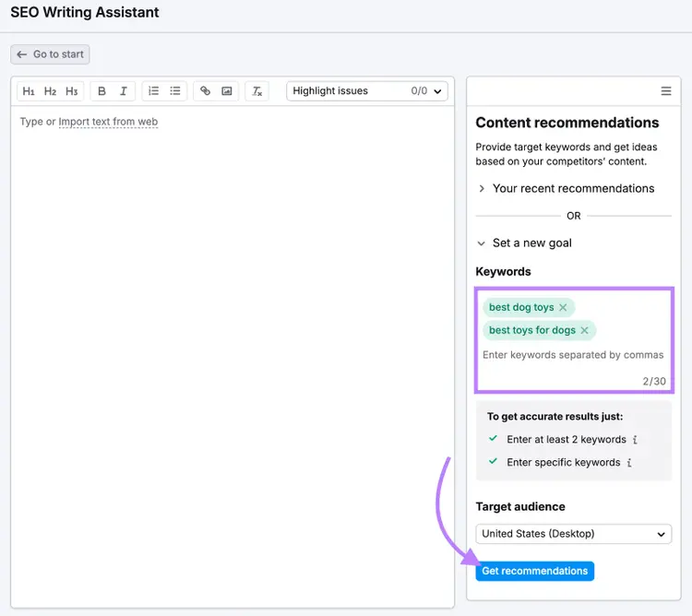This screenshot has height=616, width=692.
Task: Expand 'Your recent recommendations'
Action: click(566, 189)
